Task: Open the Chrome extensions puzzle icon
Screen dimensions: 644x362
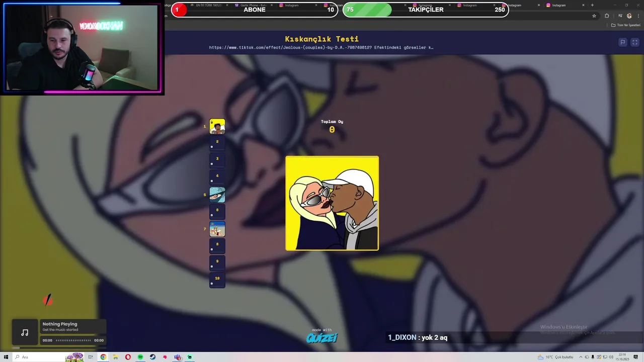Action: coord(607,16)
